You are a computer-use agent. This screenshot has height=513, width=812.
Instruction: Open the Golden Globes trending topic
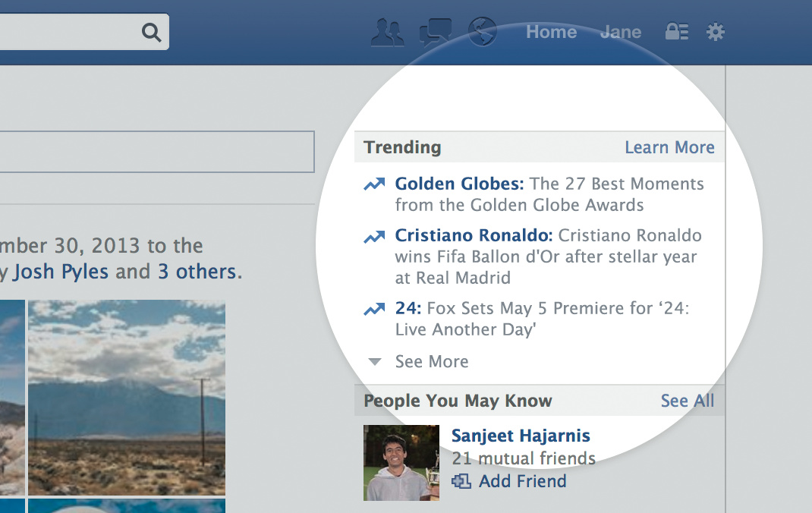coord(459,184)
